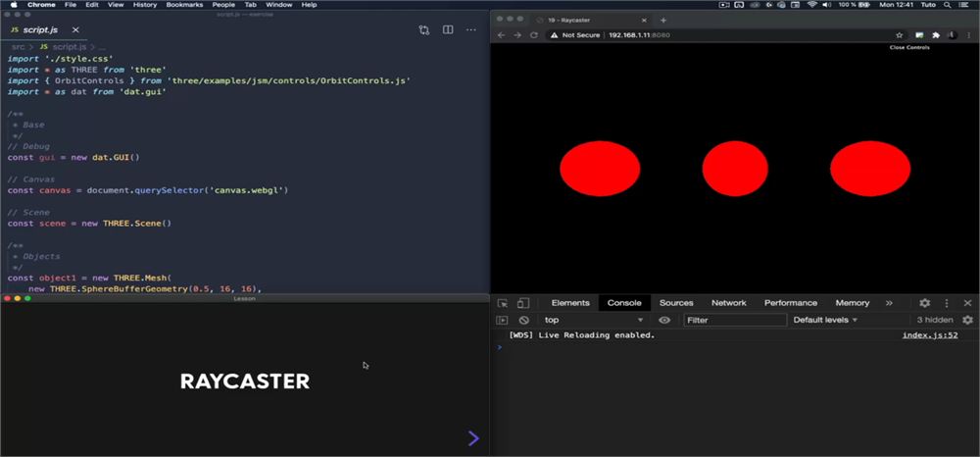
Task: Open the source control changes icon
Action: pyautogui.click(x=424, y=30)
